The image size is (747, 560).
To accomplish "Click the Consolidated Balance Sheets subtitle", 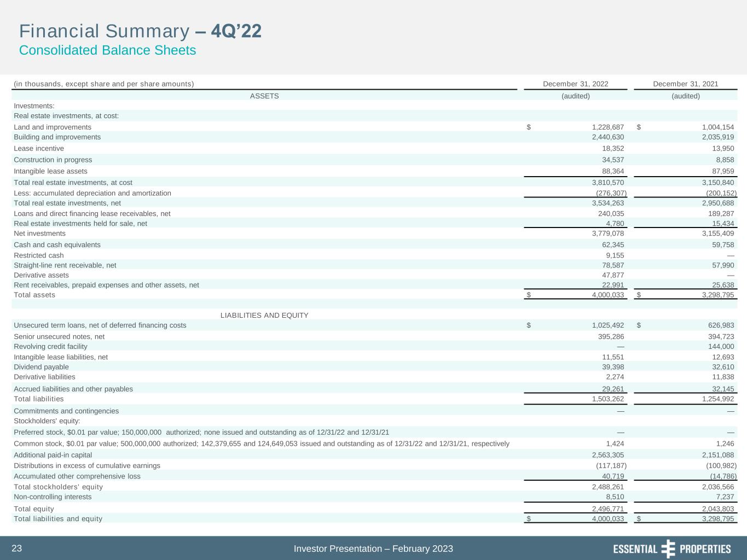I will [x=107, y=50].
